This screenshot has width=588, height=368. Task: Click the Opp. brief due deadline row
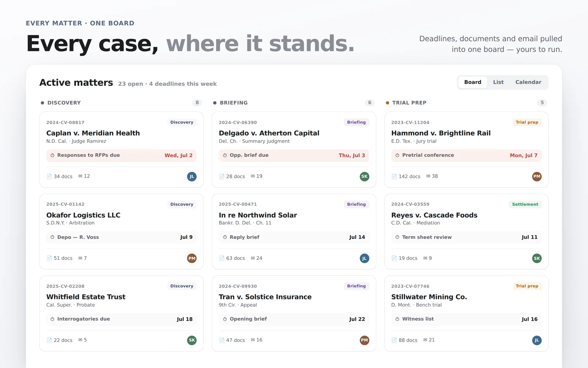[294, 155]
